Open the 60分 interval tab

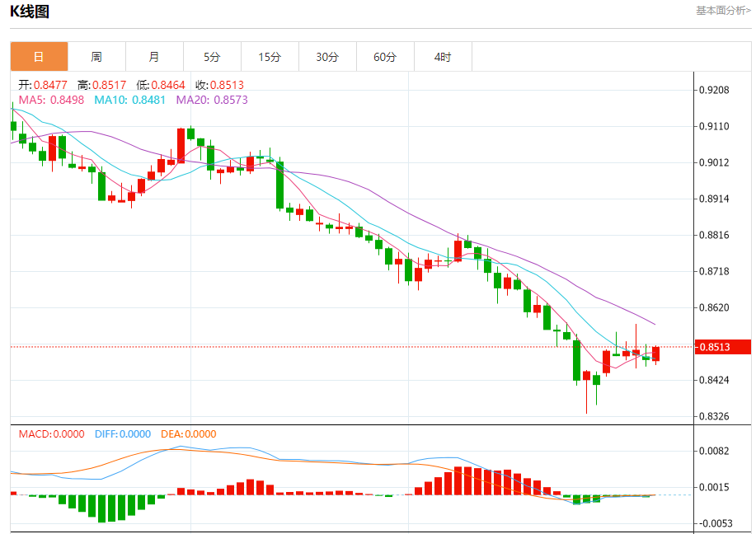(x=385, y=57)
